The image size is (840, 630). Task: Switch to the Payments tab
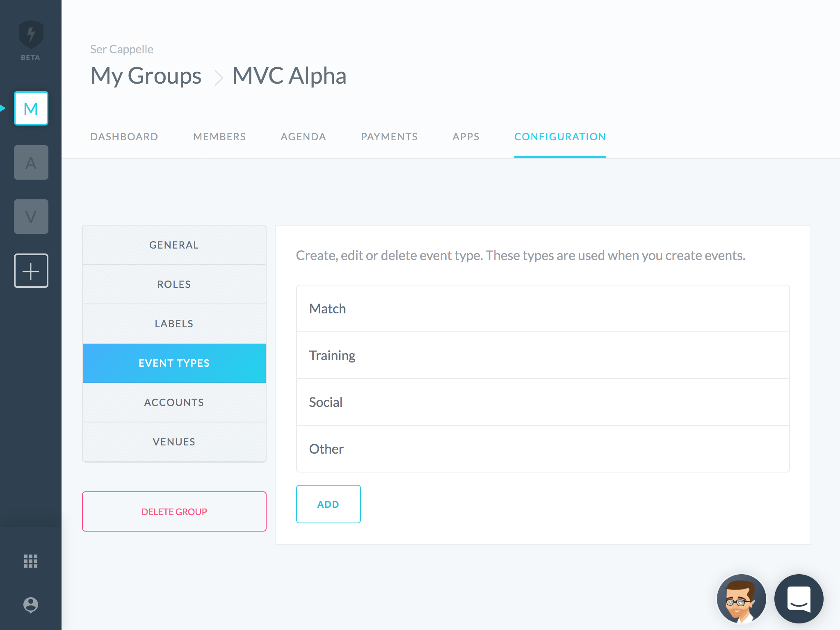[x=389, y=137]
